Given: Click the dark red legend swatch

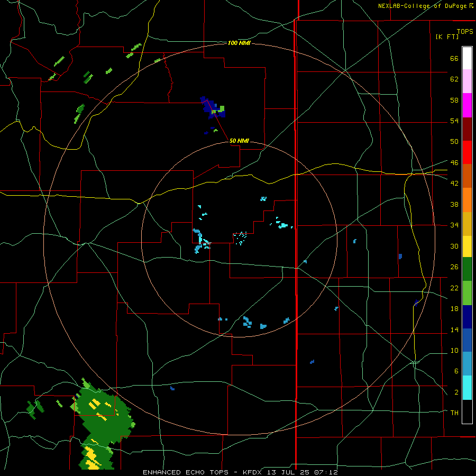Looking at the screenshot, I should tap(467, 129).
